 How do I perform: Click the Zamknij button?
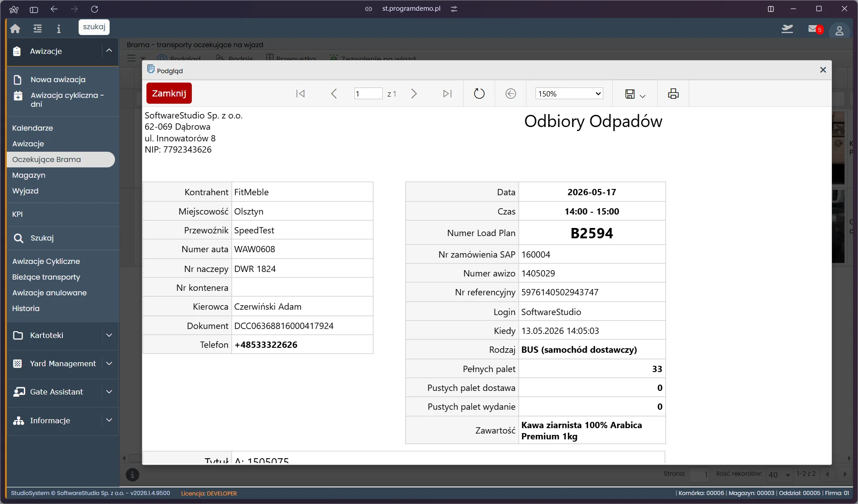(169, 93)
